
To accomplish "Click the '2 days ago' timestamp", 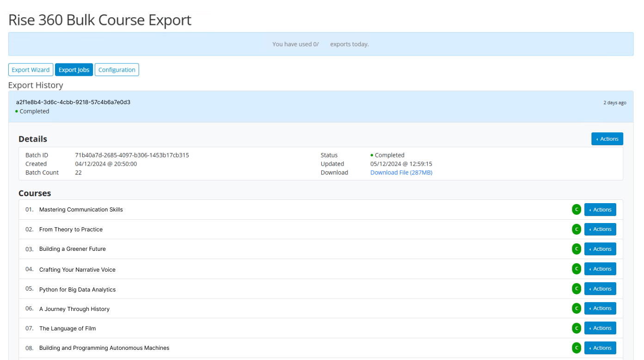I will (615, 103).
